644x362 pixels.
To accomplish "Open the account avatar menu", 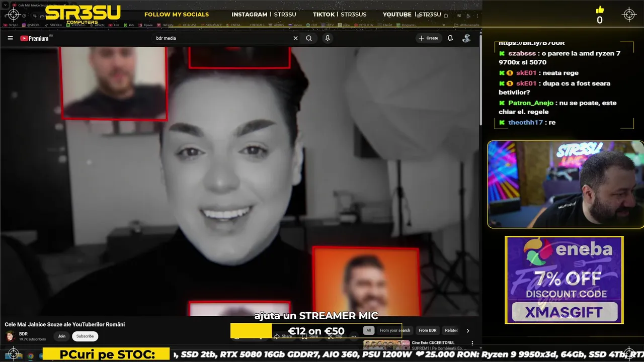I will [466, 38].
